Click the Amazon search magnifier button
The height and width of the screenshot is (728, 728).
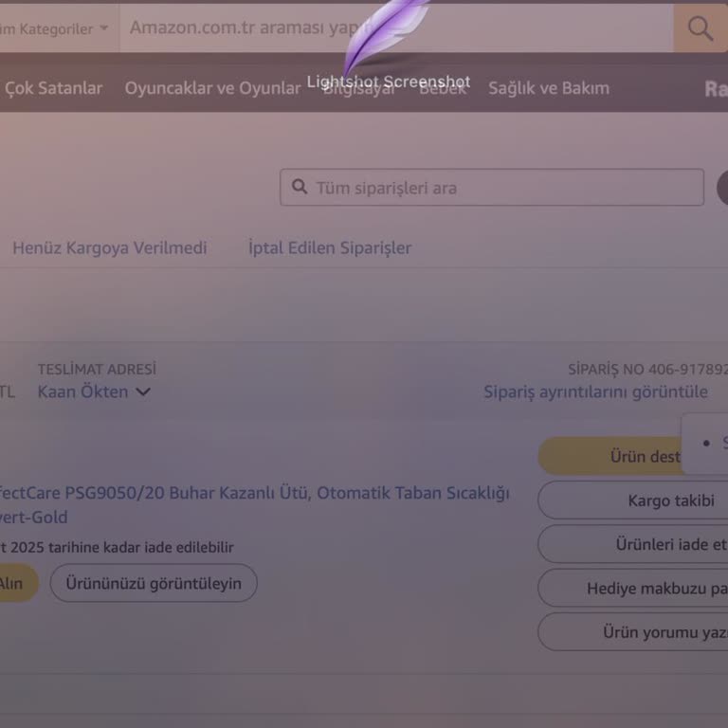[701, 28]
